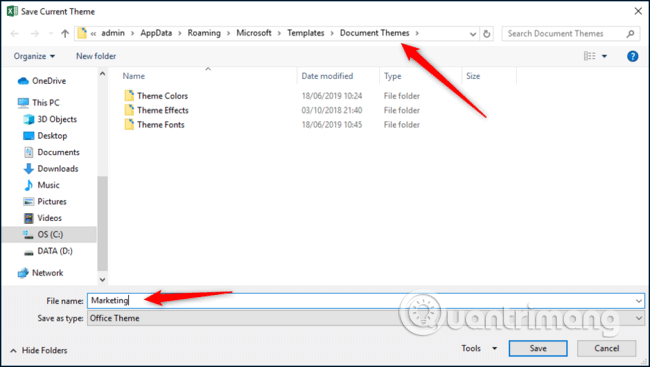Click the Up to parent folder arrow
The image size is (650, 367).
pos(65,34)
